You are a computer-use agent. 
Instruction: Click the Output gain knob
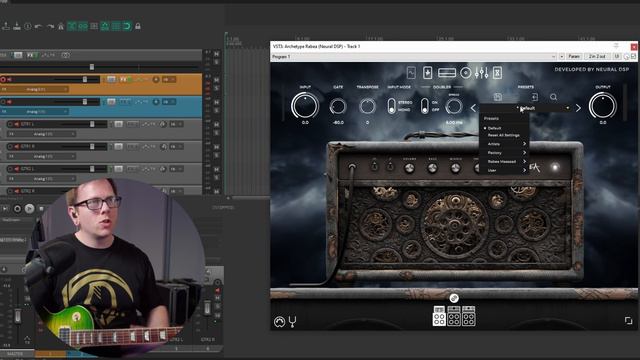point(602,106)
